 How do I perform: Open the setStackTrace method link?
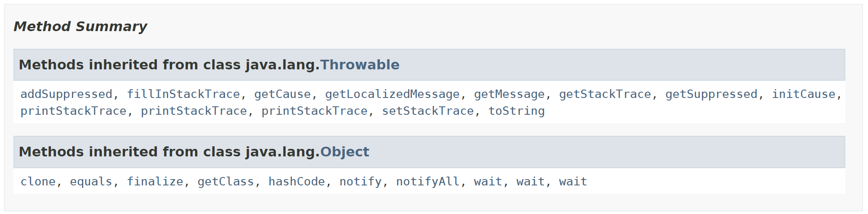point(428,111)
